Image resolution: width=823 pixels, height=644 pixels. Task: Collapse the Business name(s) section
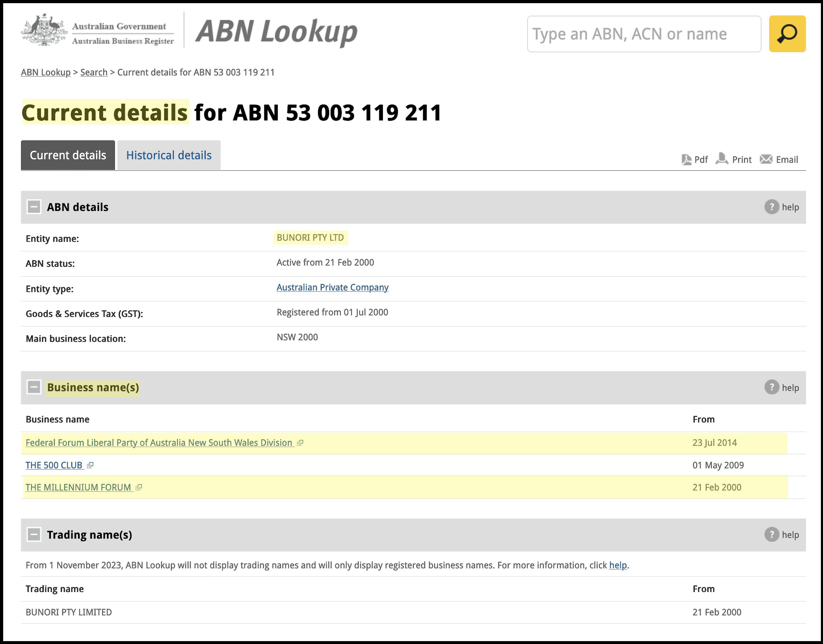(x=34, y=387)
